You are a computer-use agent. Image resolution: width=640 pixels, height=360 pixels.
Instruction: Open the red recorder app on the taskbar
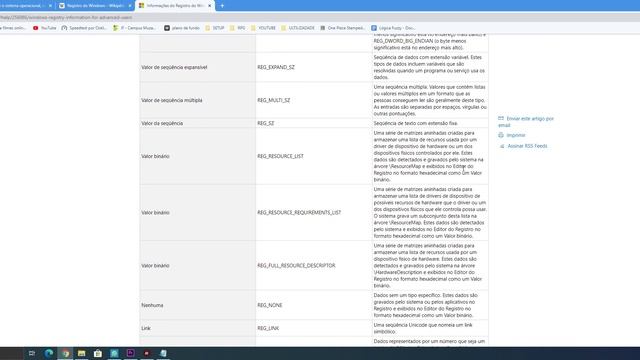tap(147, 353)
